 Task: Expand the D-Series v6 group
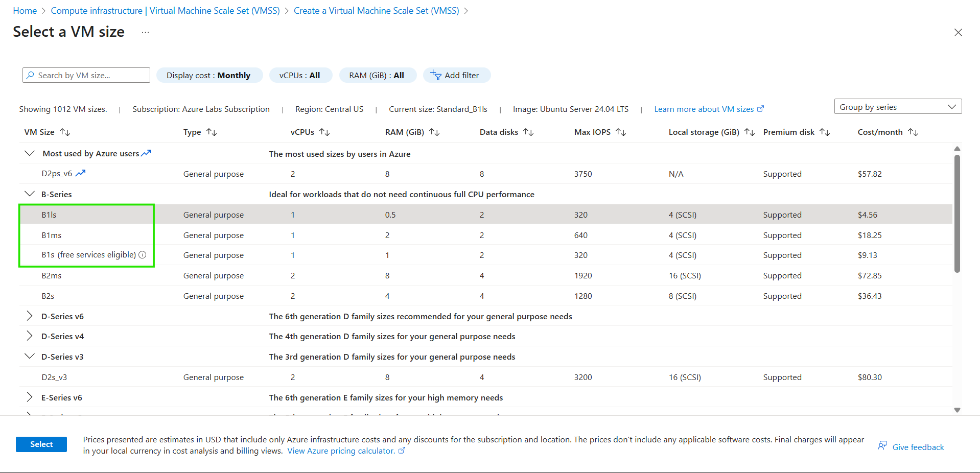pyautogui.click(x=30, y=316)
